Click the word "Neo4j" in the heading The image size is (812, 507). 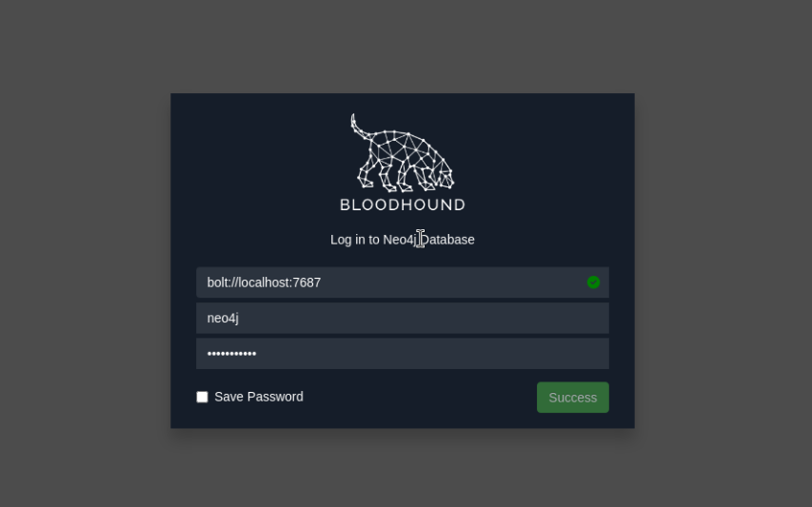point(400,240)
